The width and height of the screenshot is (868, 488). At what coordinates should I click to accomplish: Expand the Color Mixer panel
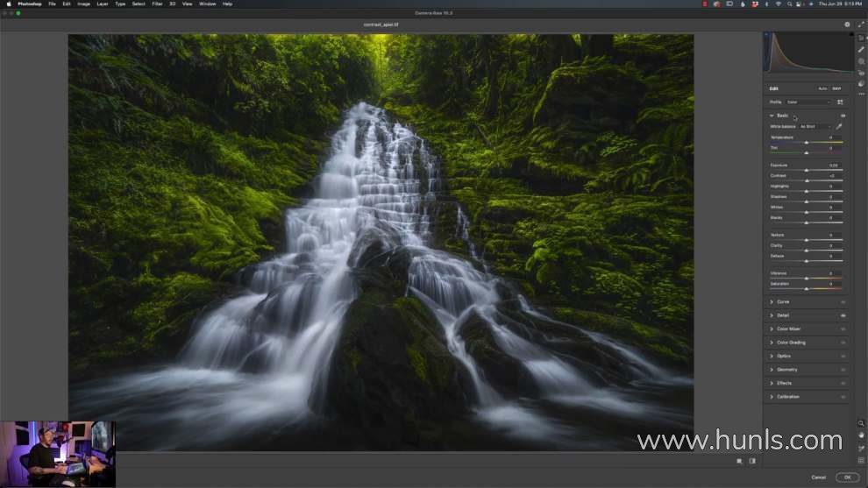772,329
